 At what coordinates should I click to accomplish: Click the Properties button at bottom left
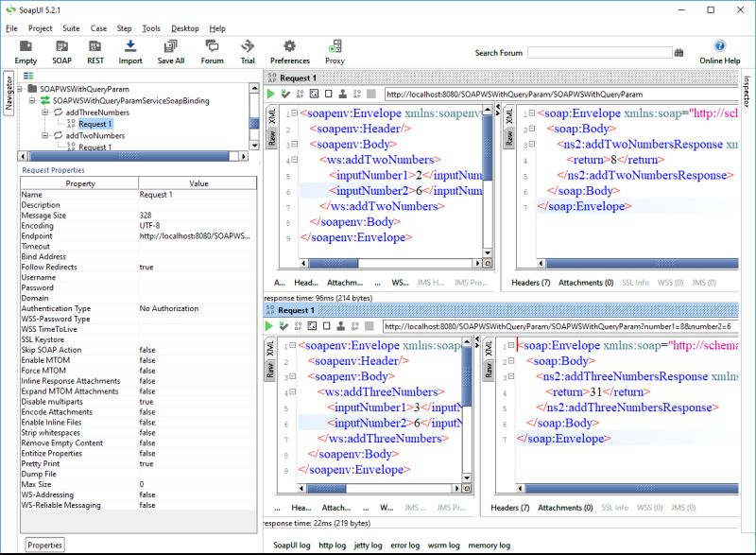(x=44, y=546)
